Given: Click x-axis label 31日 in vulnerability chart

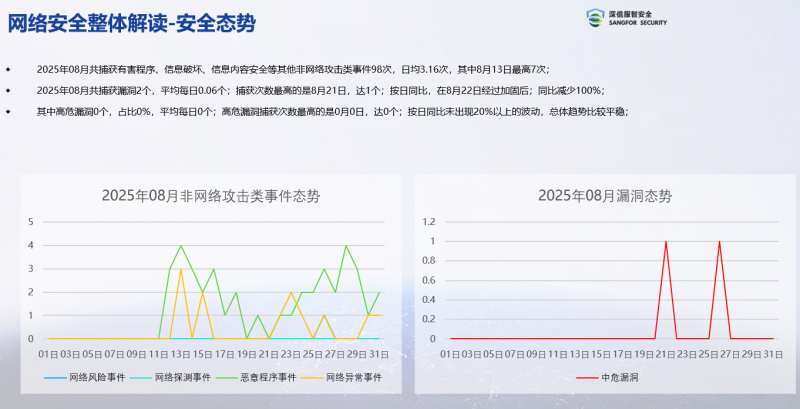Looking at the screenshot, I should (773, 353).
